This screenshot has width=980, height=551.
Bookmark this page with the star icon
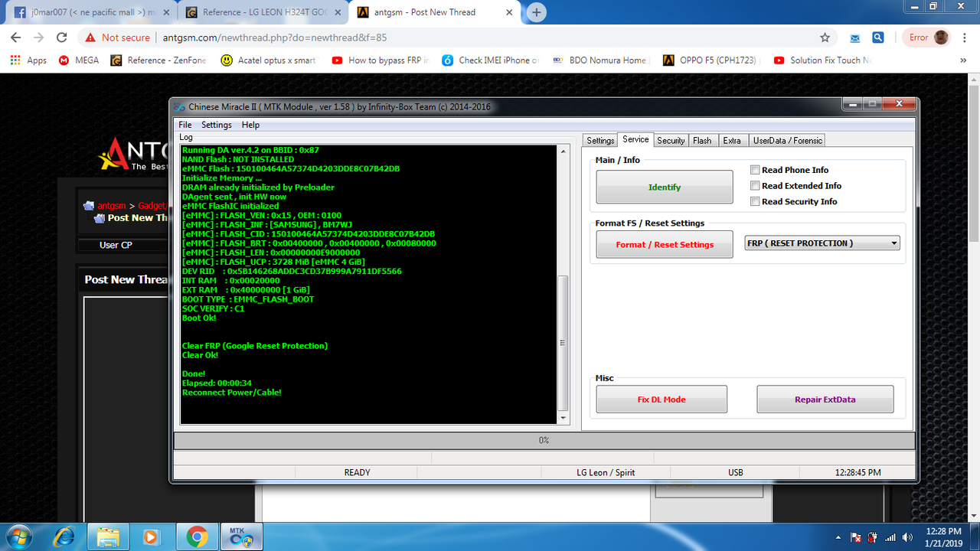pyautogui.click(x=825, y=37)
